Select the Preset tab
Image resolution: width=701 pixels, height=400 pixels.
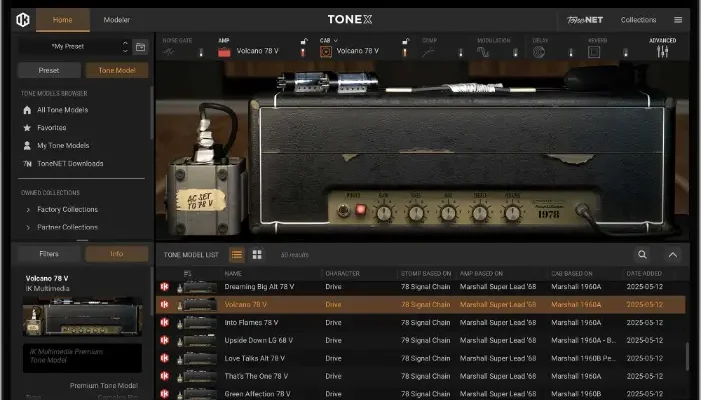point(49,71)
